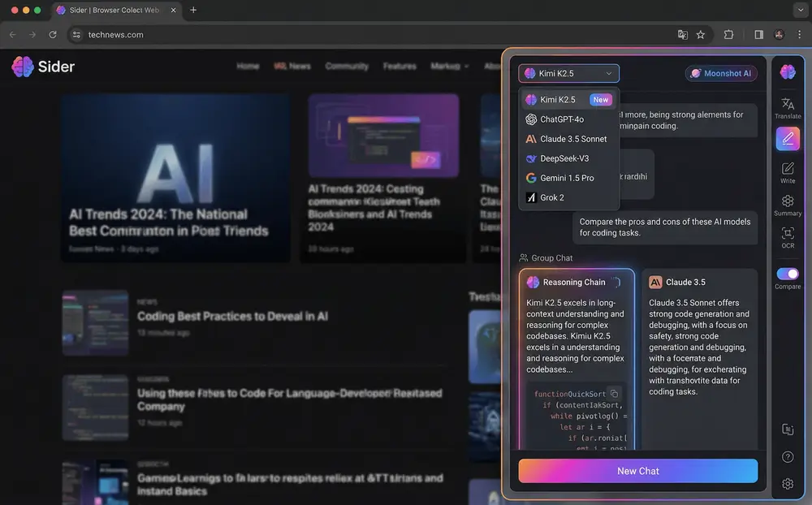The width and height of the screenshot is (812, 505).
Task: Select the Claude 3.5 response card
Action: point(699,359)
